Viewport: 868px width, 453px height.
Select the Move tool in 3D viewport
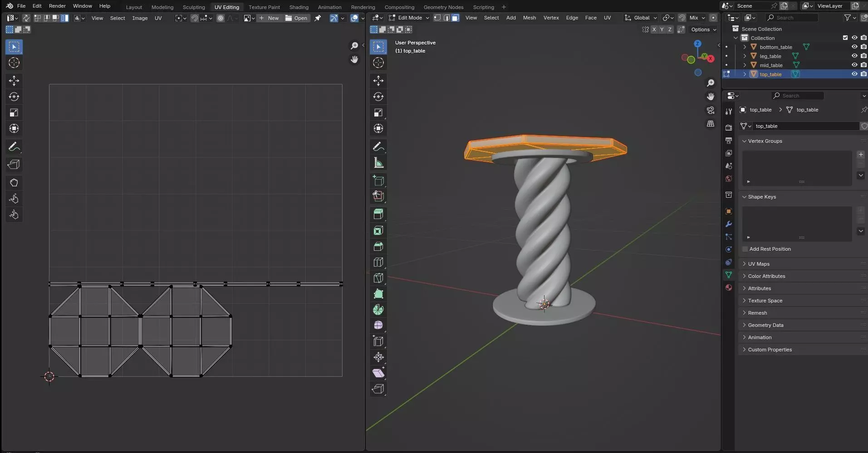(x=378, y=81)
